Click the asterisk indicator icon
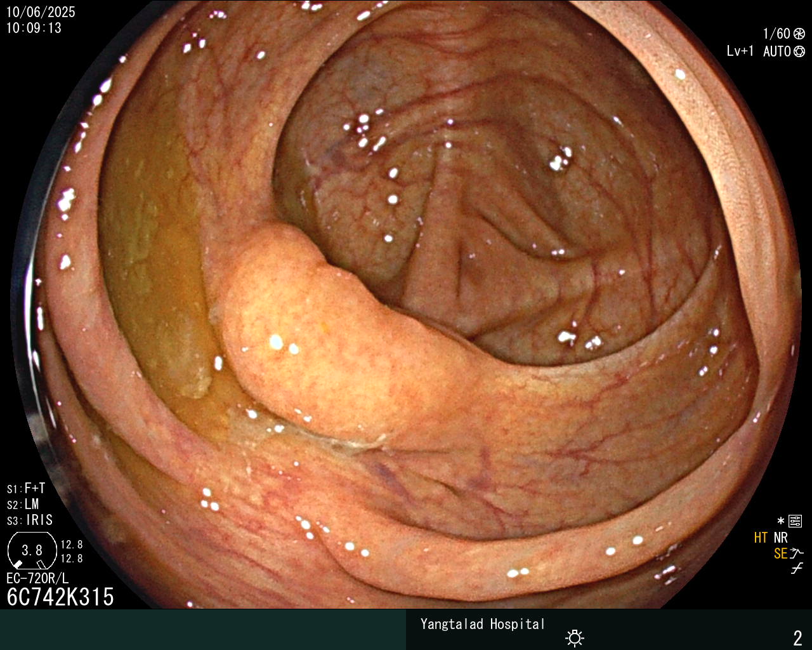 pyautogui.click(x=780, y=521)
